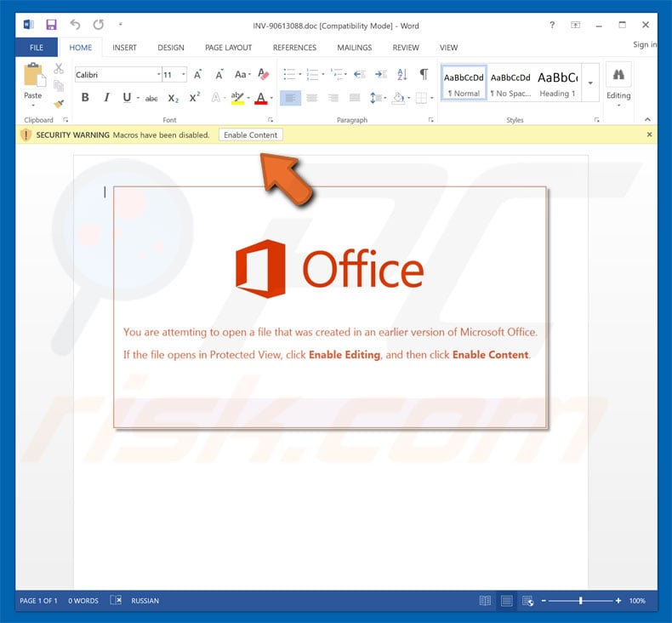672x623 pixels.
Task: Click the Cut scissors icon
Action: pos(59,69)
